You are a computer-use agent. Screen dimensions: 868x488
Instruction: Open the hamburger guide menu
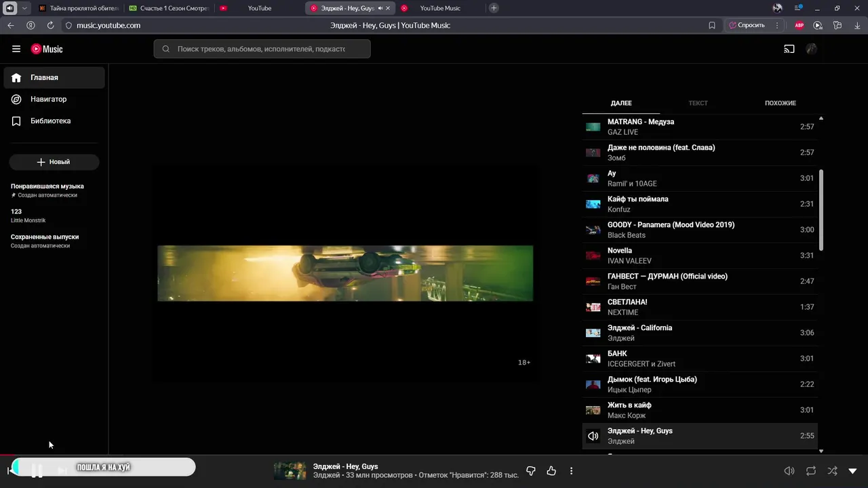(16, 49)
